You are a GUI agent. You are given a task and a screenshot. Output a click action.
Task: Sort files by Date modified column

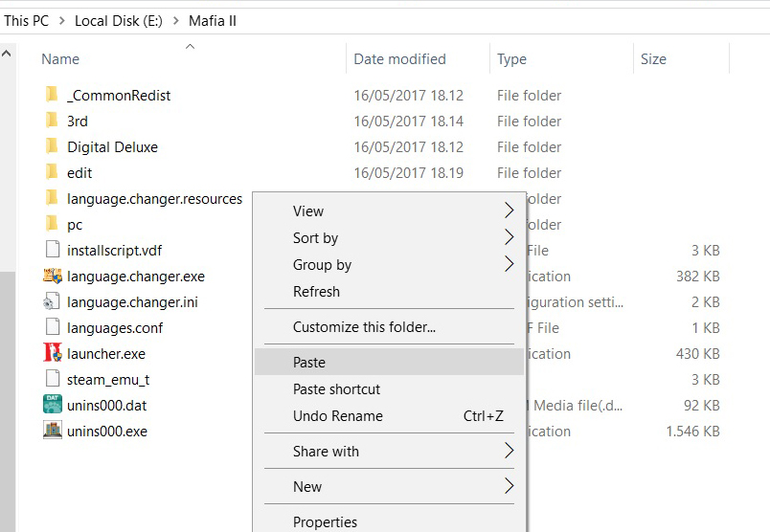click(399, 59)
